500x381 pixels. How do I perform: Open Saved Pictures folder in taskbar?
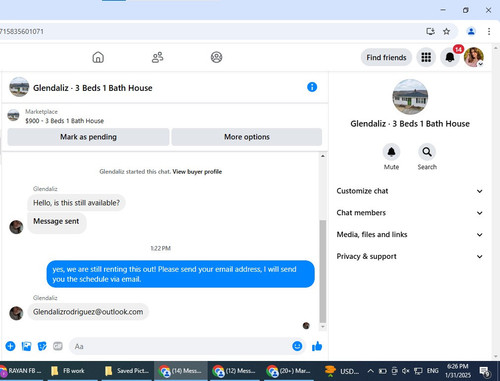click(x=127, y=371)
